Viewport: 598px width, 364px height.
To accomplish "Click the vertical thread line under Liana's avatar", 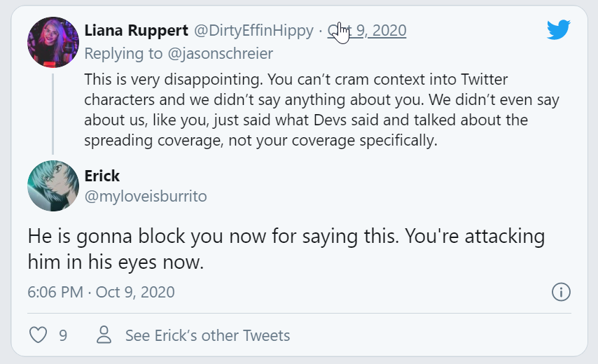I will pyautogui.click(x=53, y=112).
